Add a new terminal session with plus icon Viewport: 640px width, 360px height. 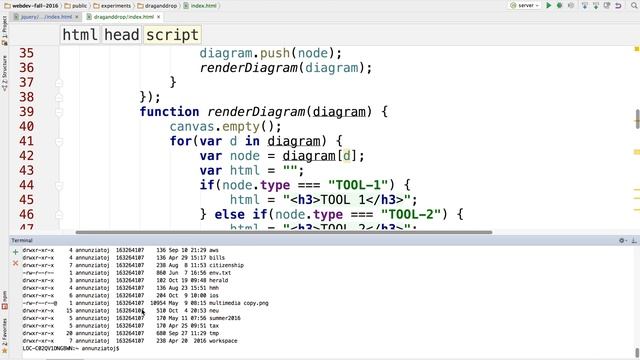pyautogui.click(x=16, y=252)
